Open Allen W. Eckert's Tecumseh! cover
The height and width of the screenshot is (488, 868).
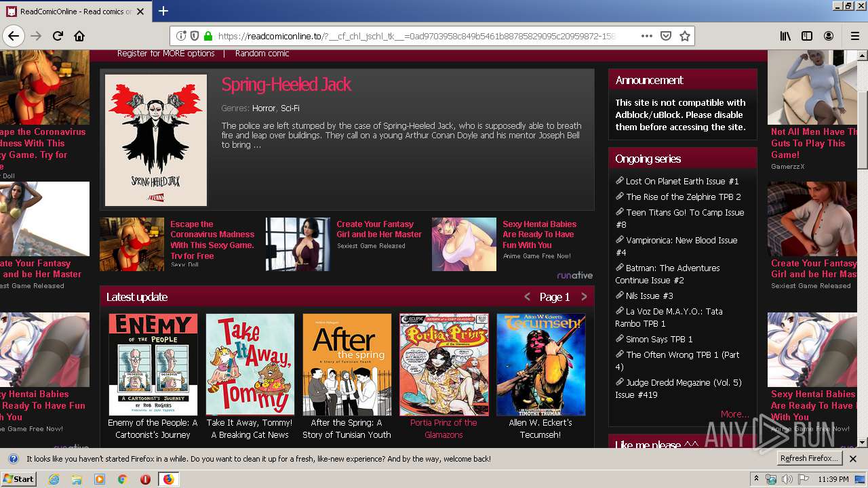pyautogui.click(x=541, y=365)
